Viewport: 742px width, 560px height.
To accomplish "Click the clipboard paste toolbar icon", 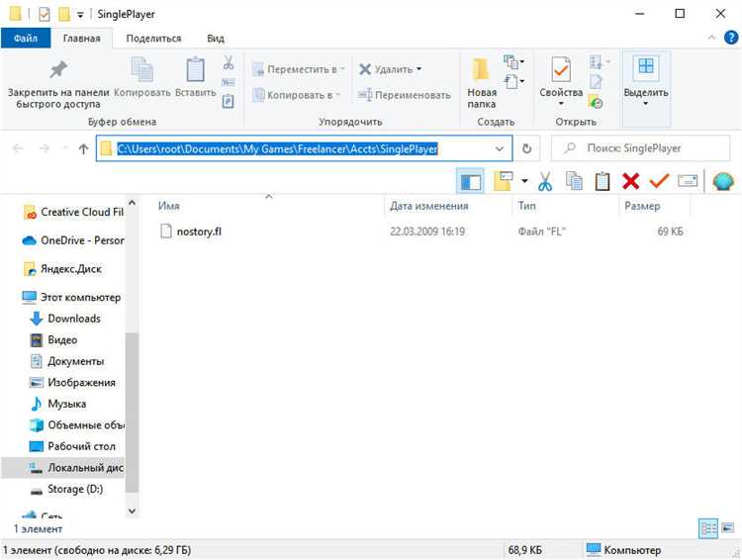I will [x=602, y=181].
